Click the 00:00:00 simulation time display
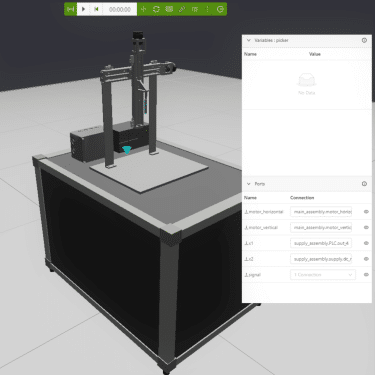375x375 pixels. coord(120,10)
